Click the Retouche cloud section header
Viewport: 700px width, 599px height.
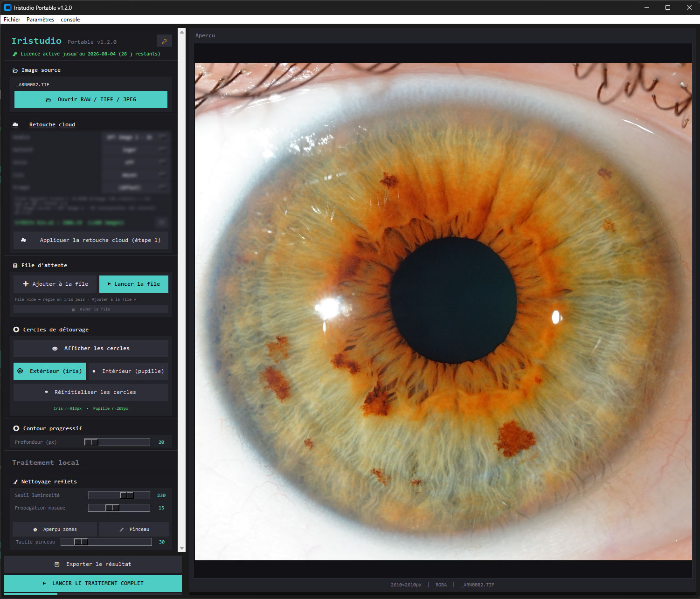(52, 124)
